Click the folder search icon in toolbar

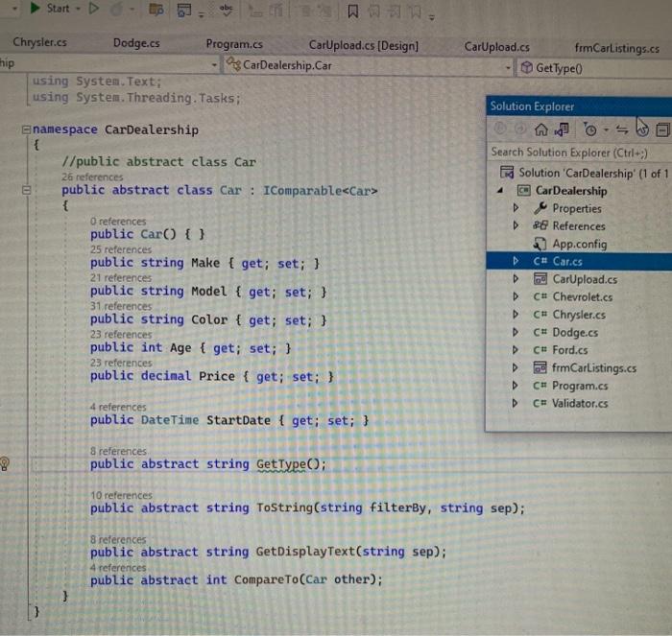pyautogui.click(x=156, y=9)
